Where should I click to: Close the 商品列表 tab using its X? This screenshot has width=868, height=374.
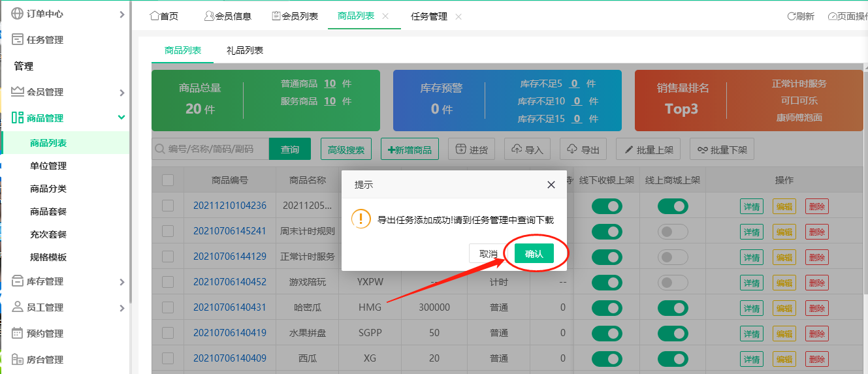coord(385,16)
